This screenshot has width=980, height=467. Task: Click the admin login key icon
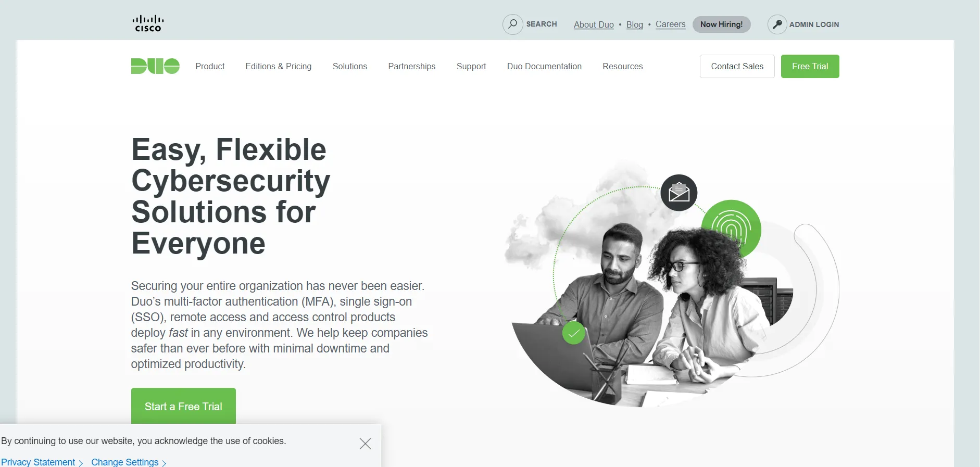click(x=777, y=24)
